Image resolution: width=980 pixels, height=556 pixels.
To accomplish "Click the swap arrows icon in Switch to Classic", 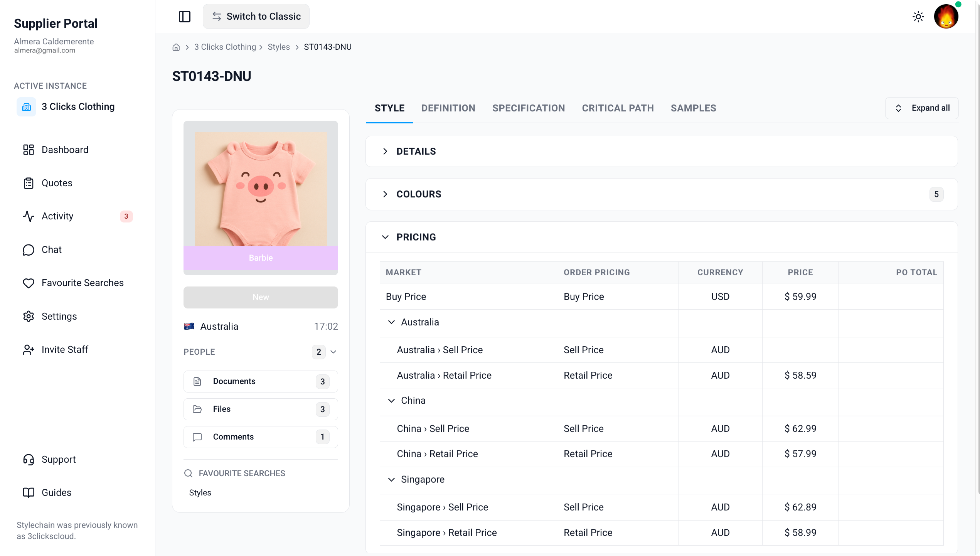I will (x=217, y=17).
